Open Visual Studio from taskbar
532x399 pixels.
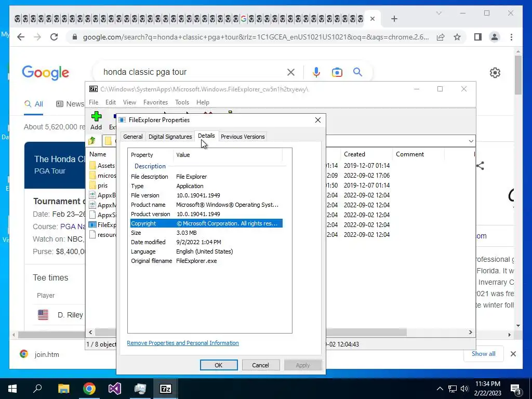click(x=115, y=389)
